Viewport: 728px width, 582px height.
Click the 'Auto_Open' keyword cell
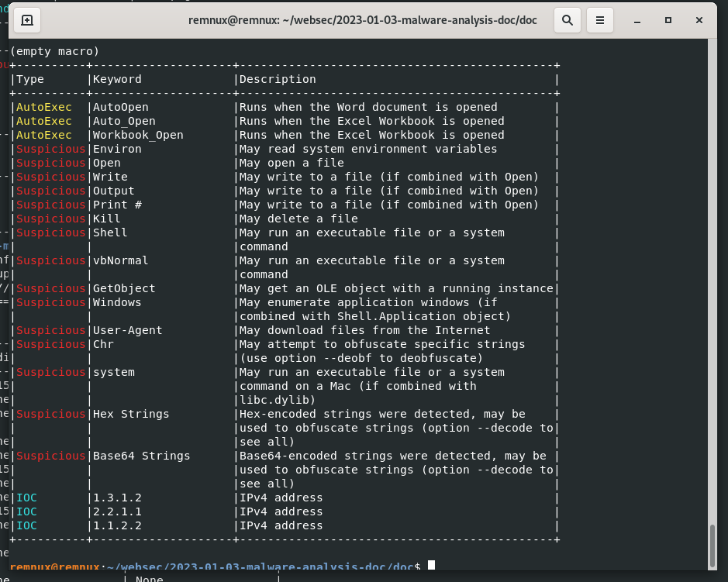(124, 121)
